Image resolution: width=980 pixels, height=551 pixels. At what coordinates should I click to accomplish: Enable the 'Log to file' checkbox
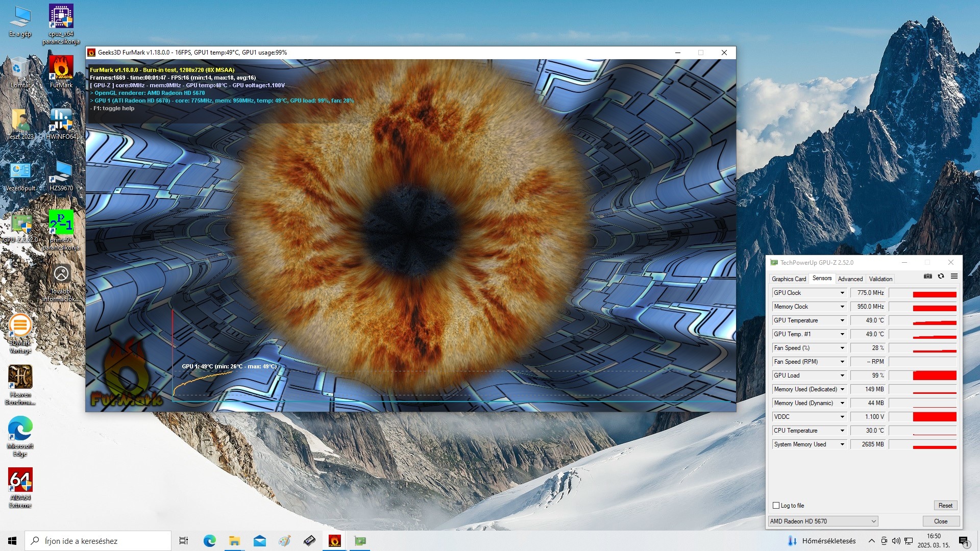[776, 506]
